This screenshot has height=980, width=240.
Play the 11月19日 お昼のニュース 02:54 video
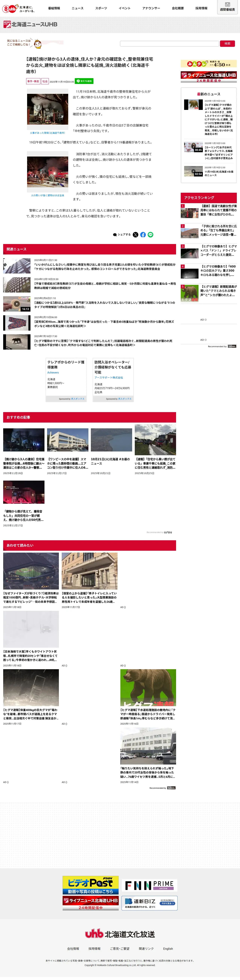coord(193,171)
